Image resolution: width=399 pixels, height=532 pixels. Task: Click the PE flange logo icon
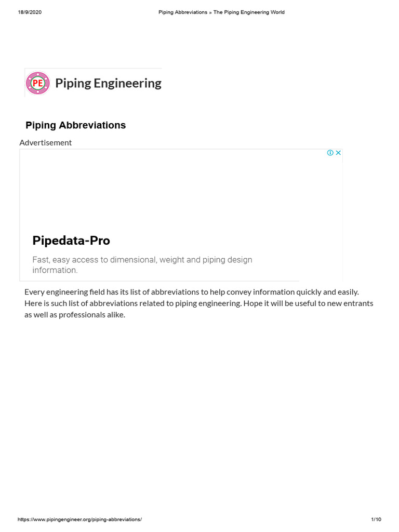click(37, 83)
